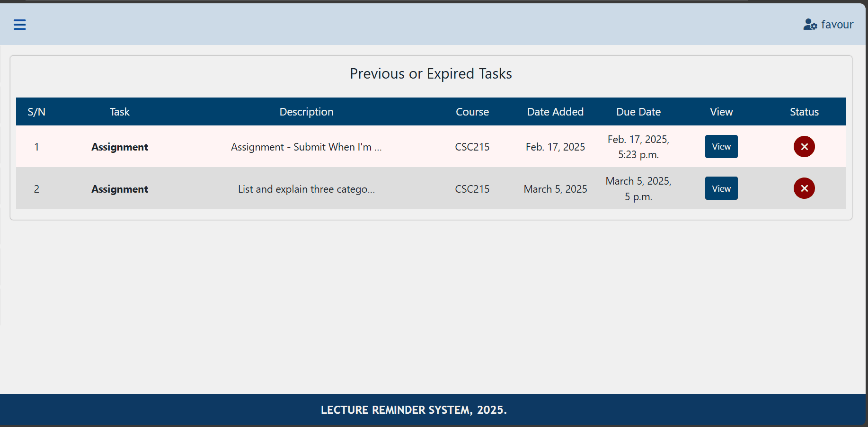Select the 'Assignment - Submit When I'm' description

tap(306, 147)
